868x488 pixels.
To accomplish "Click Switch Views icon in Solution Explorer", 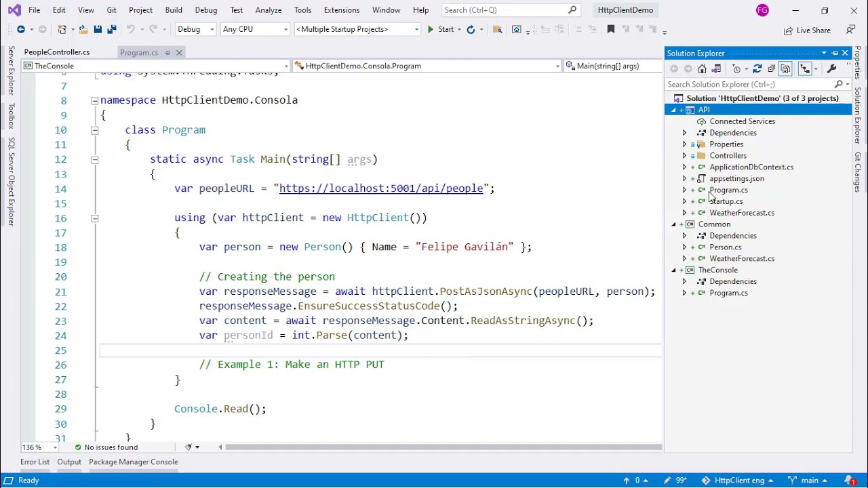I will pos(716,68).
